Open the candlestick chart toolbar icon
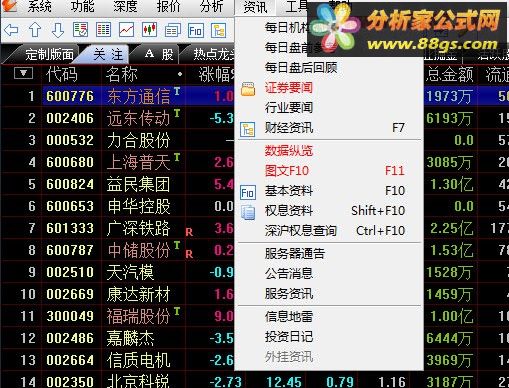Viewport: 509px width, 388px height. pyautogui.click(x=150, y=30)
